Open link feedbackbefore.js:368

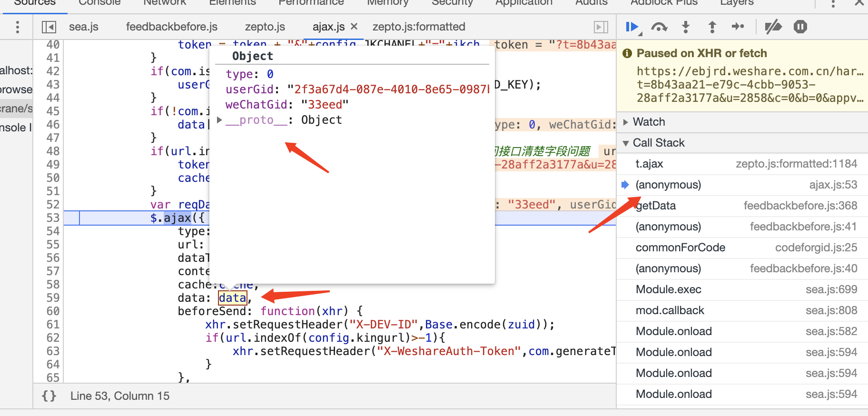(x=800, y=206)
